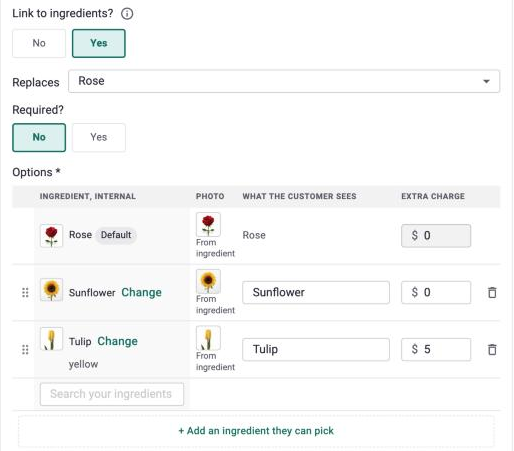Grab the drag handle for the Tulip row

[x=25, y=350]
